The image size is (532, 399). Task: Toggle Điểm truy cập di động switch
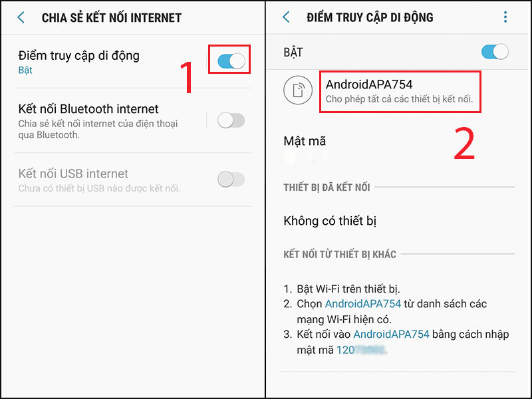point(231,61)
